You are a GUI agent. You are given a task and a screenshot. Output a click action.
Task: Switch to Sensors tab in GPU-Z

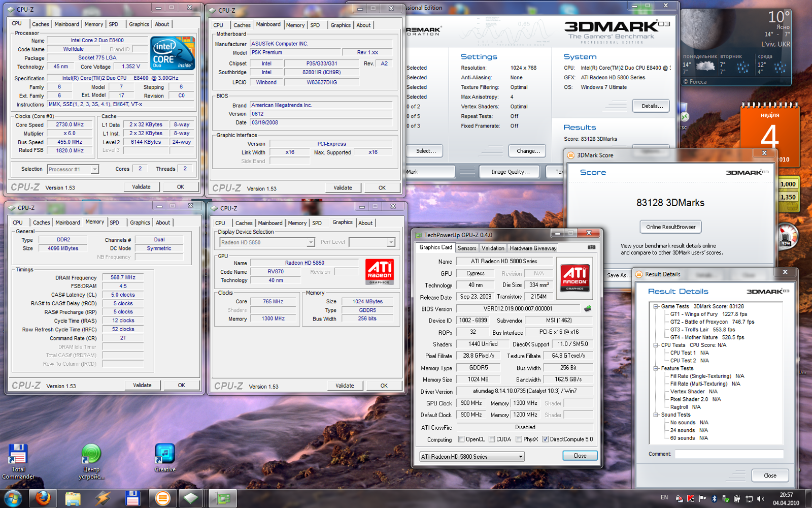click(467, 248)
